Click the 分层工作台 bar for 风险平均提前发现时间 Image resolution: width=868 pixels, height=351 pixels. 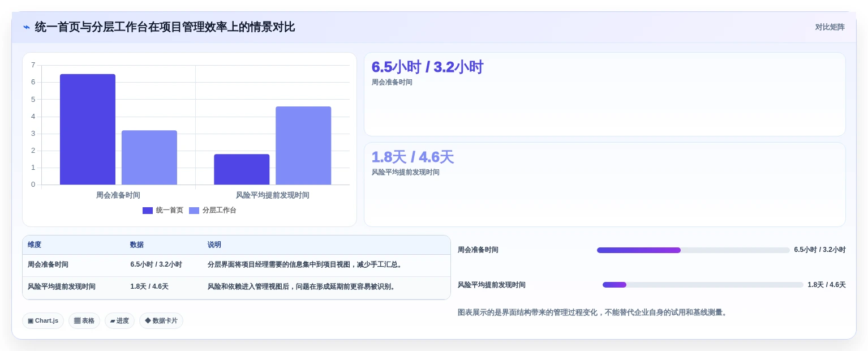(x=303, y=145)
